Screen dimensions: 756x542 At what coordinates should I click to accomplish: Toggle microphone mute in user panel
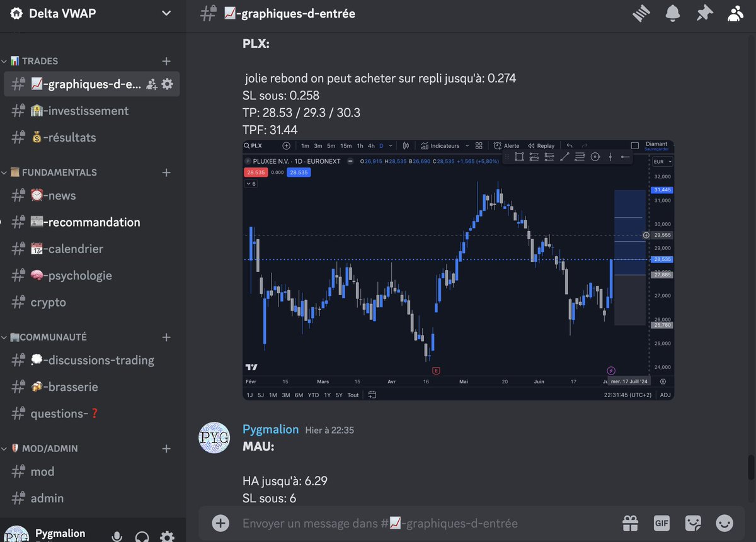tap(117, 536)
